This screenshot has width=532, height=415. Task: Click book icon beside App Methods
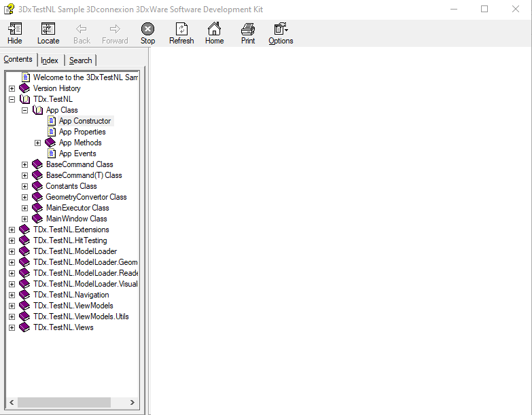click(x=50, y=143)
